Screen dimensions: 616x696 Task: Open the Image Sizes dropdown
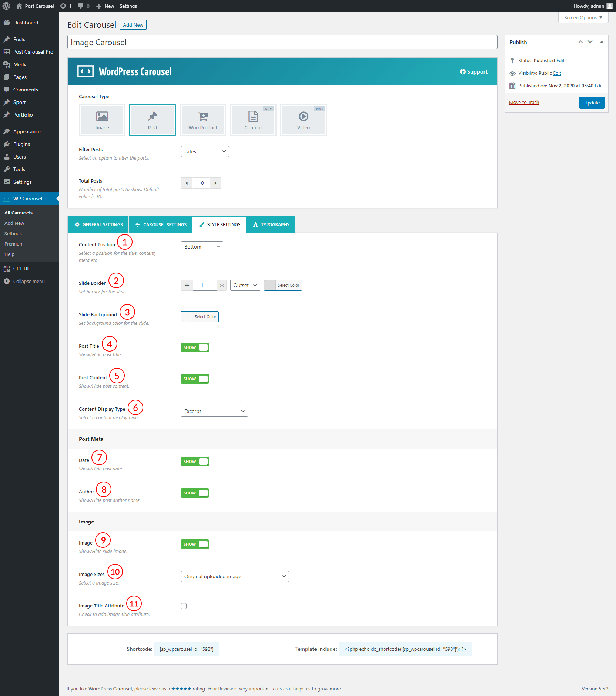(235, 576)
